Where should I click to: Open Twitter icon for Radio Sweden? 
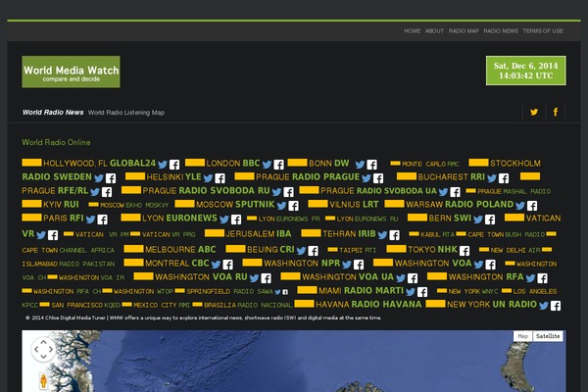pos(99,178)
